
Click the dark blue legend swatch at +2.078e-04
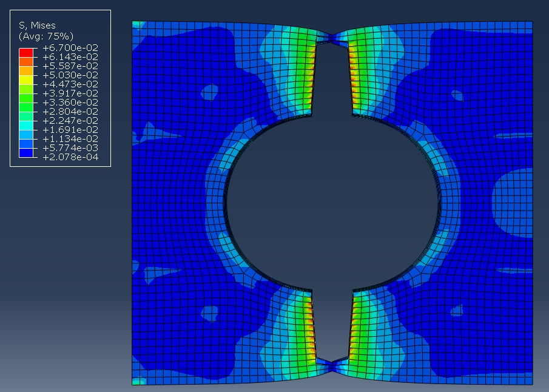26,153
